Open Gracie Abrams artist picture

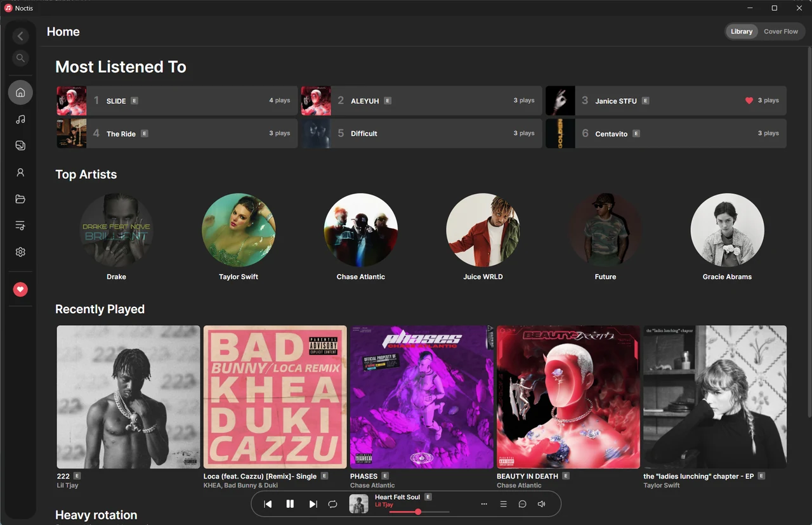pyautogui.click(x=728, y=230)
